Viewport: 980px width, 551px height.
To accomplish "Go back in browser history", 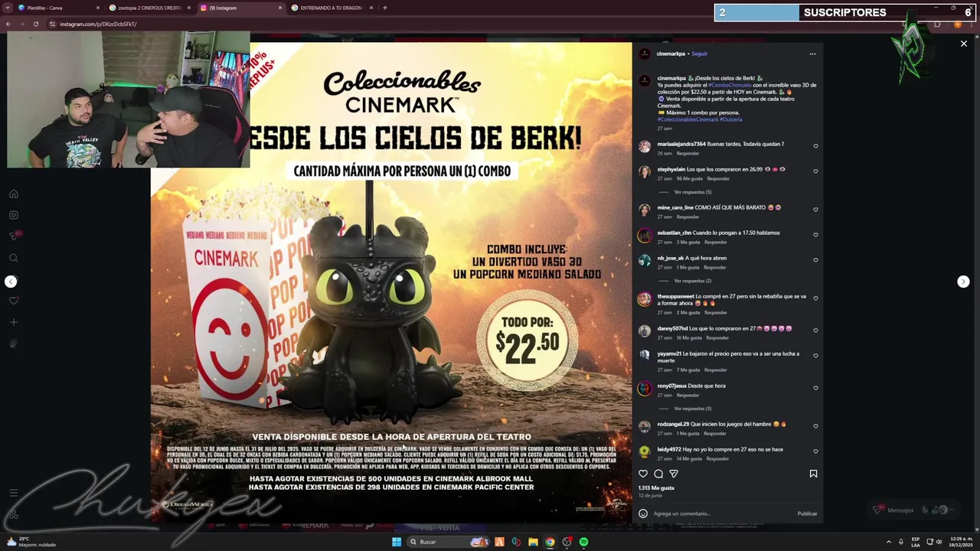I will click(8, 24).
